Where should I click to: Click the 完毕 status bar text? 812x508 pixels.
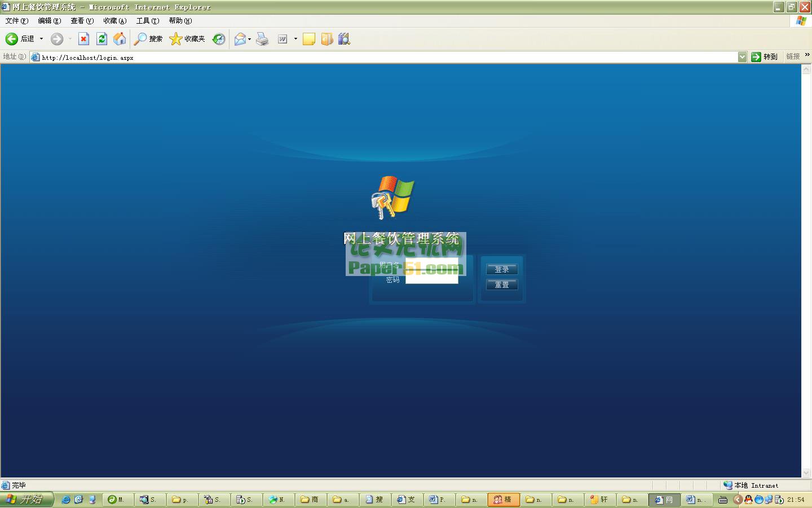19,485
